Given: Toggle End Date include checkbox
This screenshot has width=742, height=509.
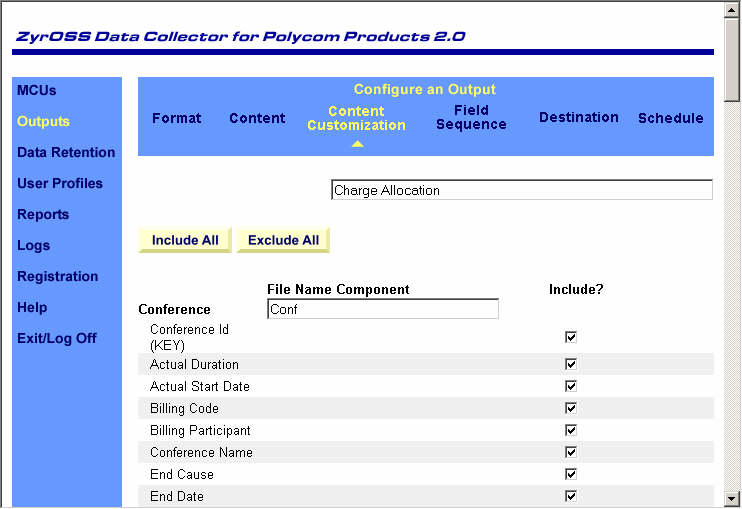Looking at the screenshot, I should pos(571,496).
